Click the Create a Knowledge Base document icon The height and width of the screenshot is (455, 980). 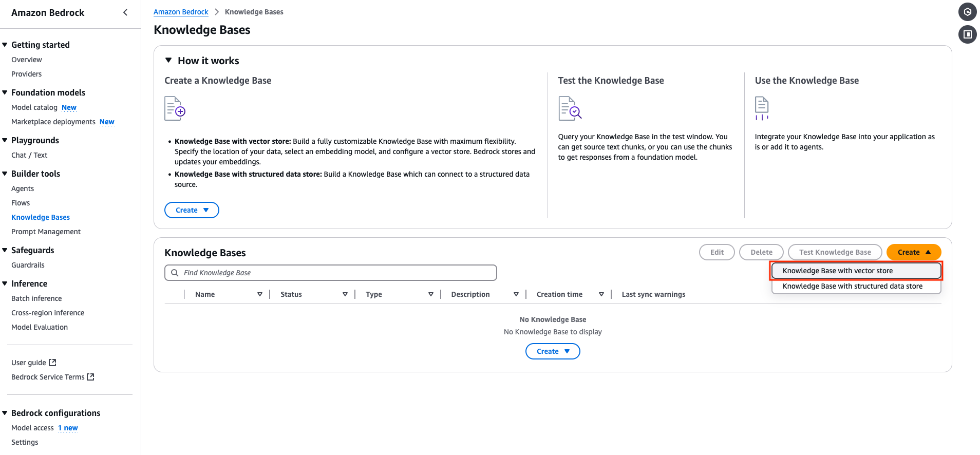click(x=175, y=108)
